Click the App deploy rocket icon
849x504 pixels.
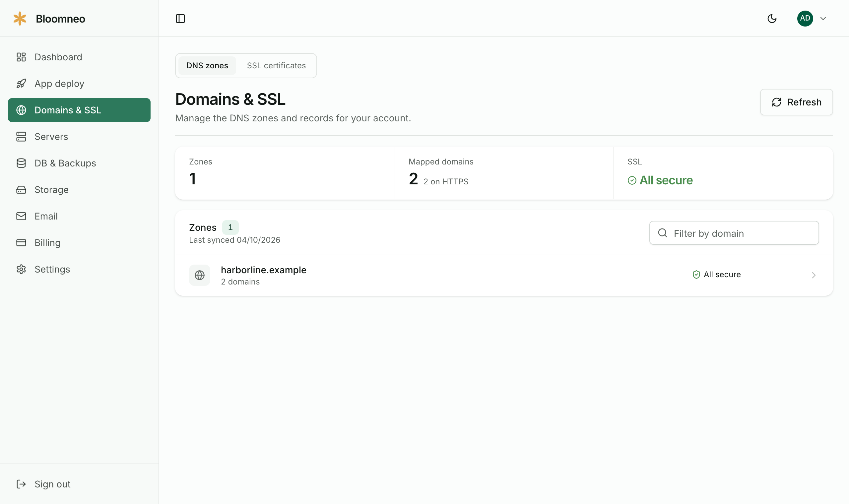(21, 84)
